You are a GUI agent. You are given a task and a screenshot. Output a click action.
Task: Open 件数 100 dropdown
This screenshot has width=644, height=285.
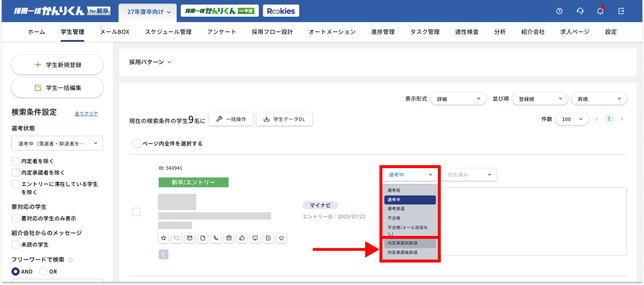pyautogui.click(x=572, y=119)
